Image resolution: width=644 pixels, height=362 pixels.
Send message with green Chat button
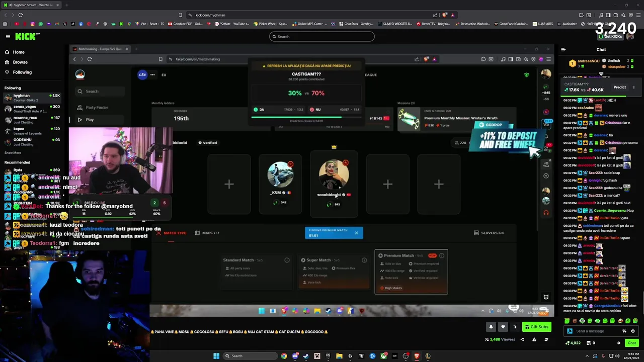pyautogui.click(x=631, y=343)
